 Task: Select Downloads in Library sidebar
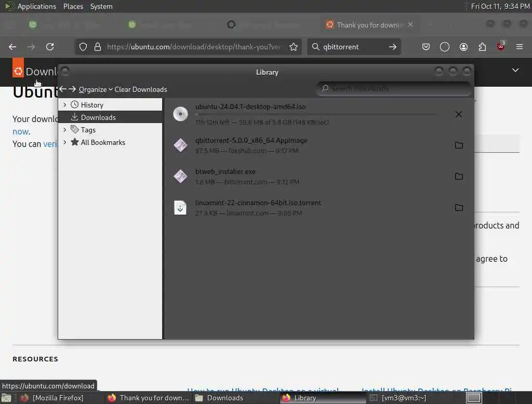click(110, 117)
